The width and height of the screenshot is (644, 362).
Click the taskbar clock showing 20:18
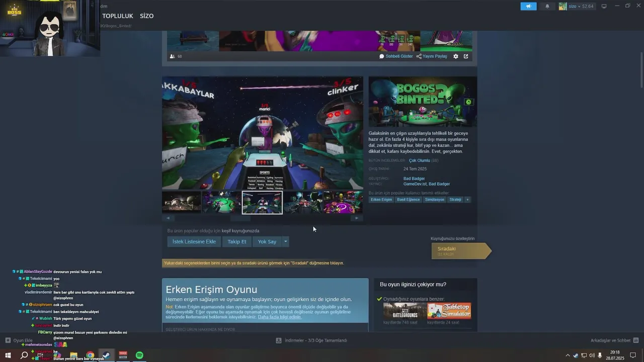click(x=615, y=355)
